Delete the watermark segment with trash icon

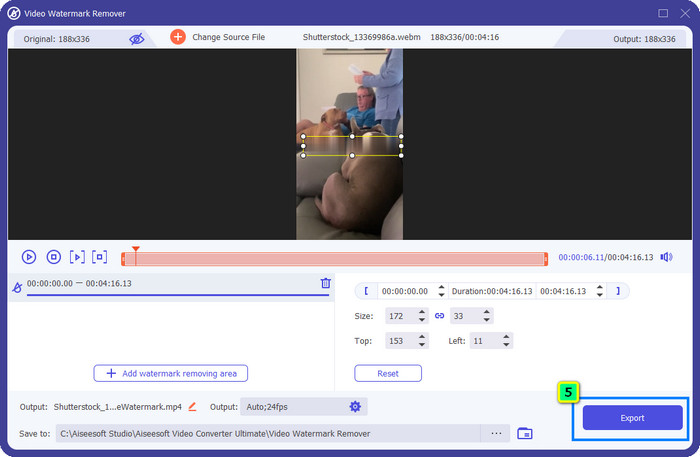[325, 283]
